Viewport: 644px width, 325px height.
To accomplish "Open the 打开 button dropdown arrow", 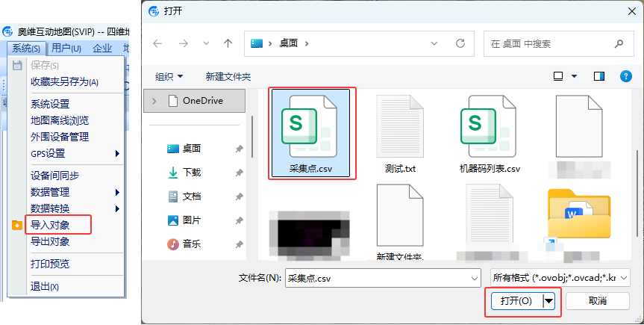I will [x=549, y=301].
